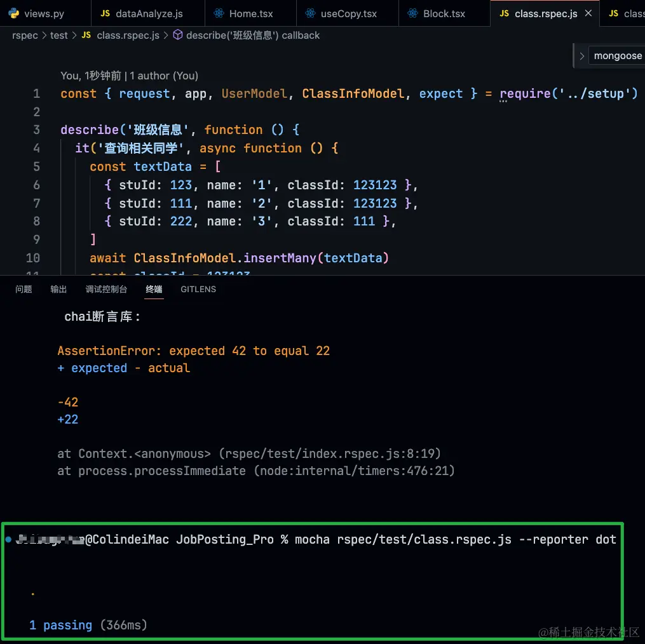Screen dimensions: 645x644
Task: Click the 'chai断言库:' terminal heading
Action: pyautogui.click(x=102, y=316)
